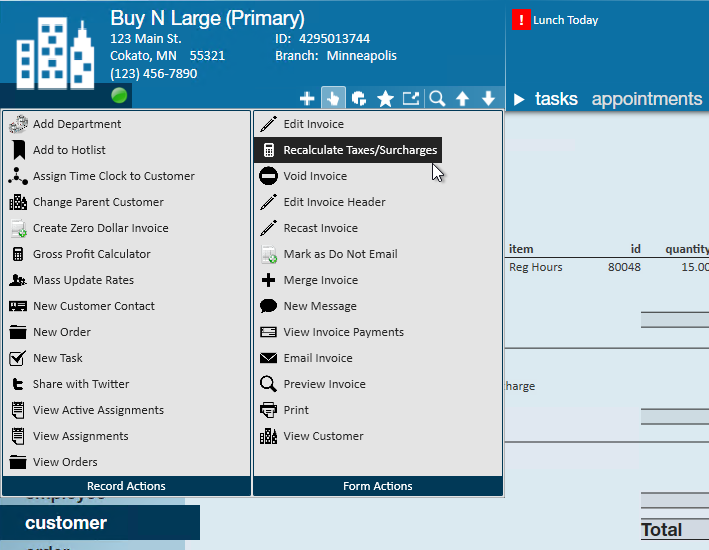Open Gross Profit Calculator
Screen dimensions: 709x550
click(127, 254)
